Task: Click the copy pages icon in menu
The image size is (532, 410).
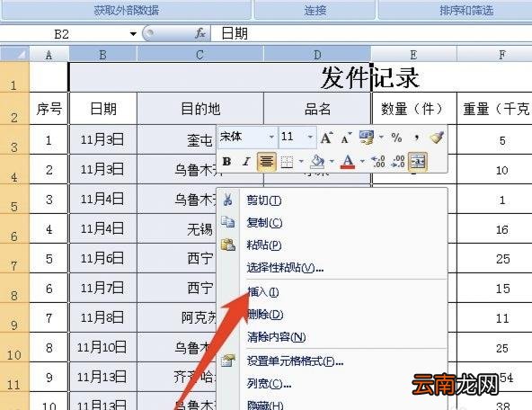Action: coord(227,222)
